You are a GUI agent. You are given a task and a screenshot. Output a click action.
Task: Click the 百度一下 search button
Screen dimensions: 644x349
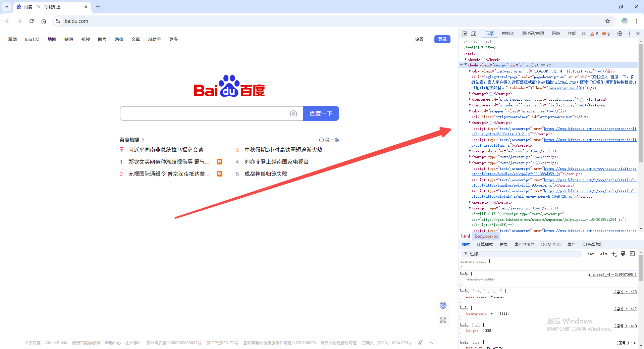click(x=321, y=113)
